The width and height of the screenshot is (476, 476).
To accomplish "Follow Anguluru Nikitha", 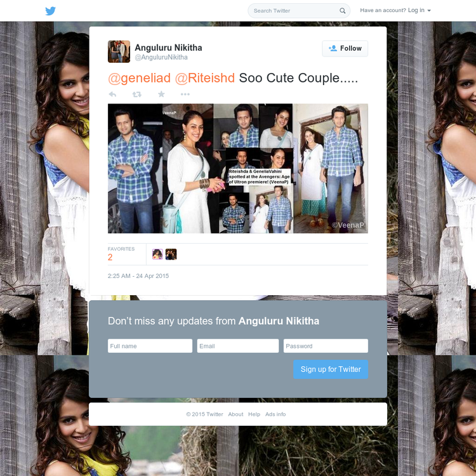I will tap(345, 49).
